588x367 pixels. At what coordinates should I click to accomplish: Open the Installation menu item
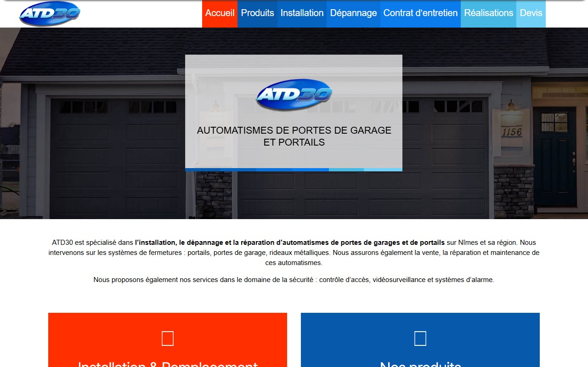tap(302, 14)
